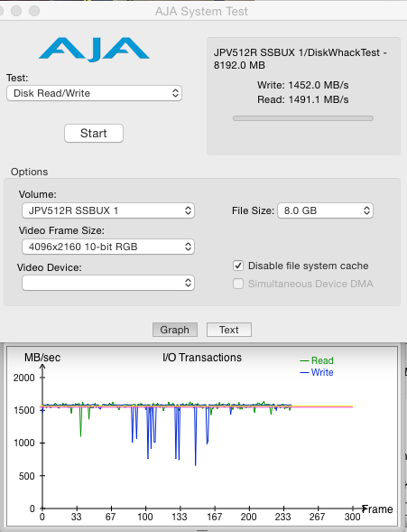Click the File Size: label
This screenshot has height=532, width=407.
point(254,210)
